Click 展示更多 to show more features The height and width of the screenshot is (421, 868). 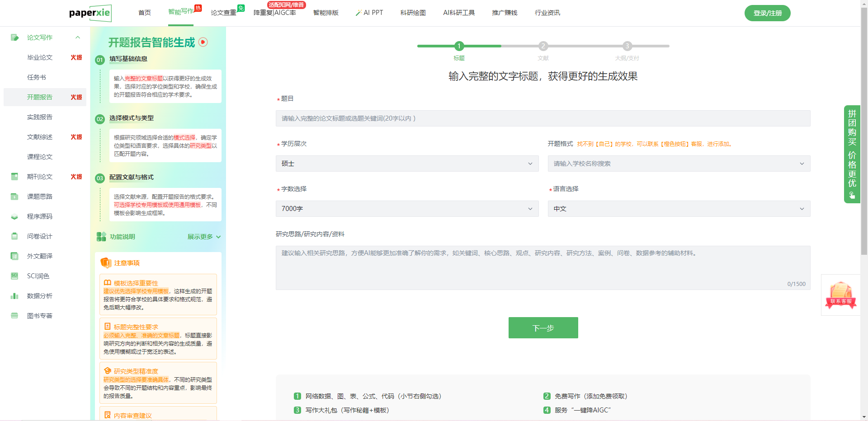[199, 237]
